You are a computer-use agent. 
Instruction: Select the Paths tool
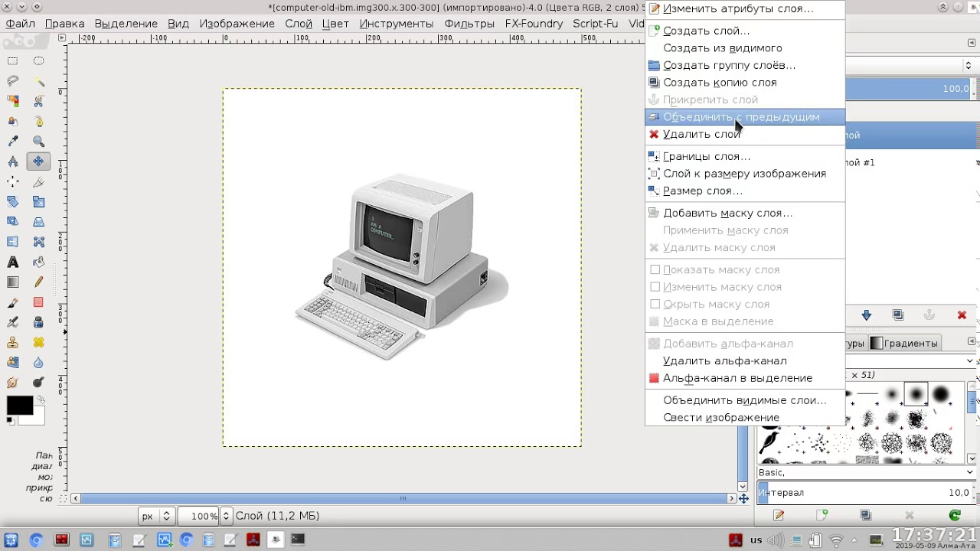tap(38, 122)
